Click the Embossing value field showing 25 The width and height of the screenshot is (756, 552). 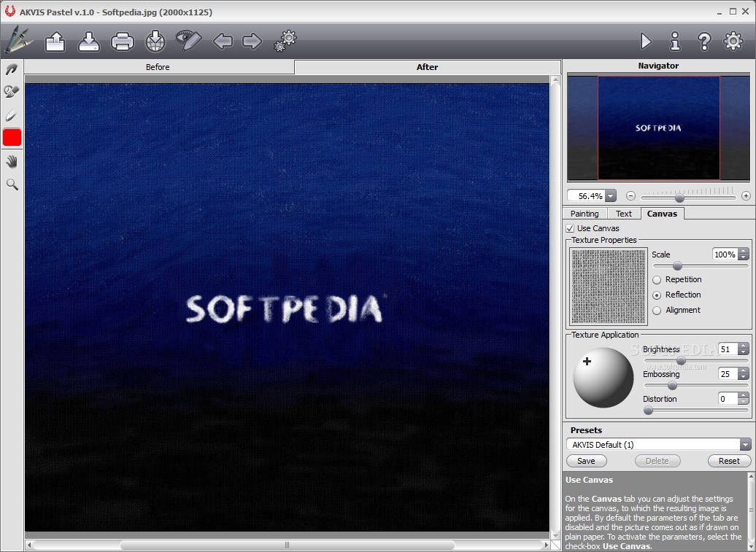[x=728, y=374]
